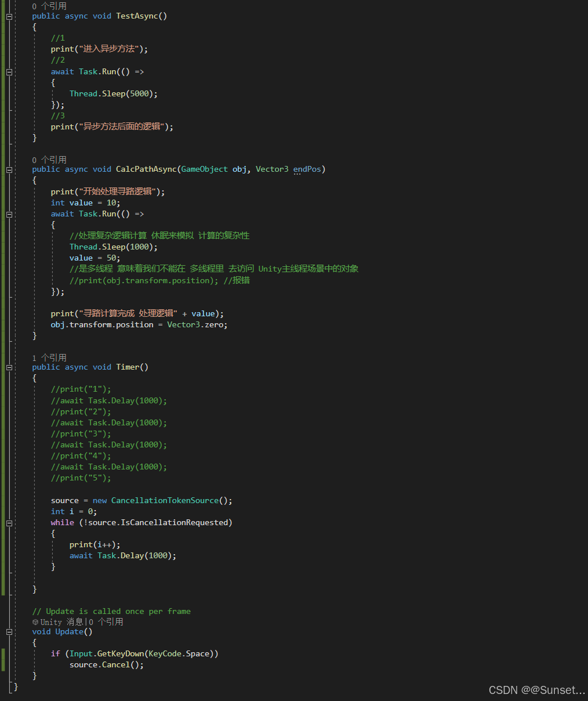The width and height of the screenshot is (588, 701).
Task: Click the '//3' comment in TestAsync
Action: click(58, 116)
